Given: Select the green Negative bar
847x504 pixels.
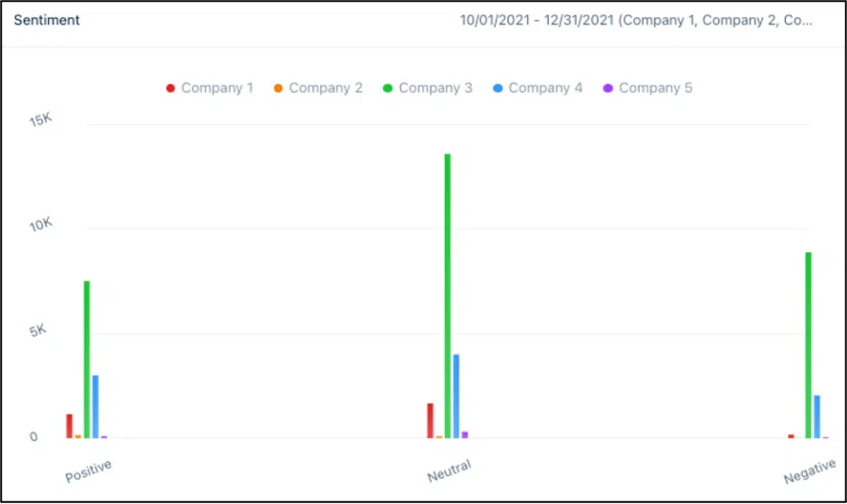Looking at the screenshot, I should (x=808, y=344).
